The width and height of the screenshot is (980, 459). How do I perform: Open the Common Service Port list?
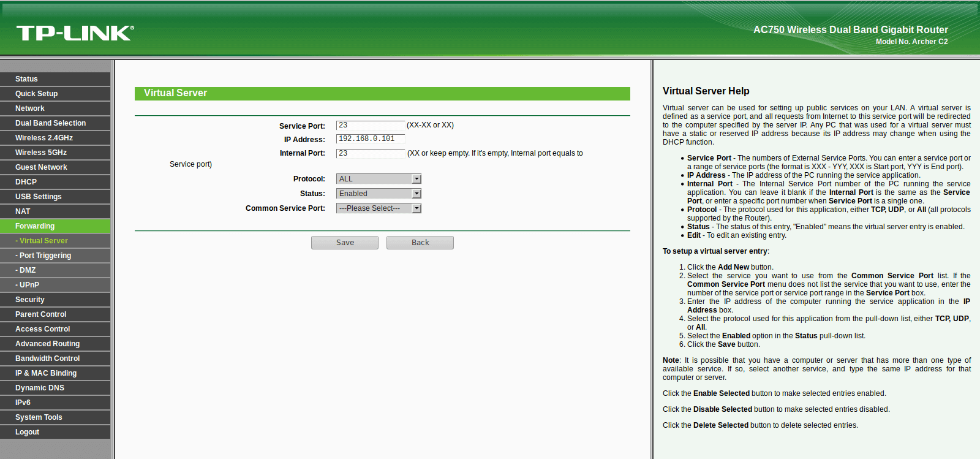pyautogui.click(x=379, y=208)
